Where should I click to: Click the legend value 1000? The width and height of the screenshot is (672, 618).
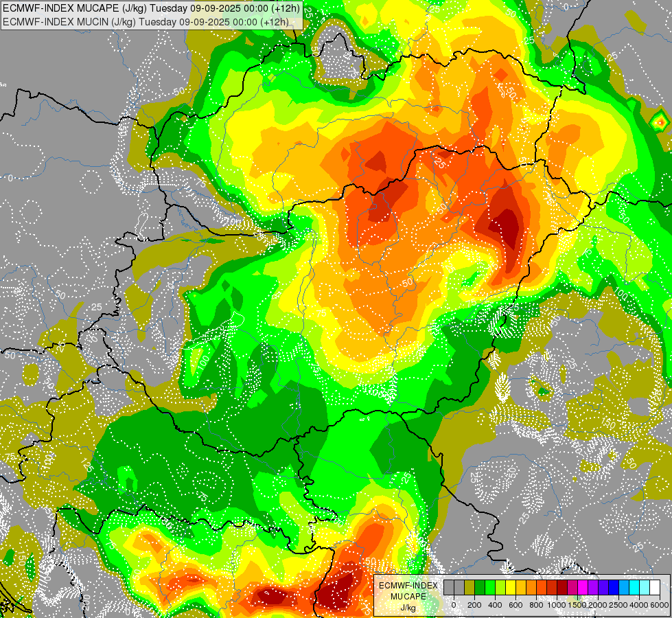pyautogui.click(x=557, y=605)
